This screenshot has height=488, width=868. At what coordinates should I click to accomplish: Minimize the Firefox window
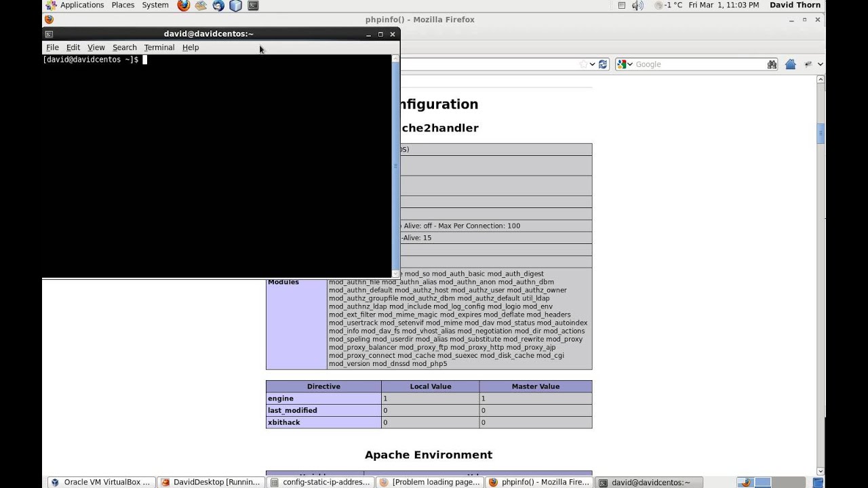pyautogui.click(x=791, y=20)
